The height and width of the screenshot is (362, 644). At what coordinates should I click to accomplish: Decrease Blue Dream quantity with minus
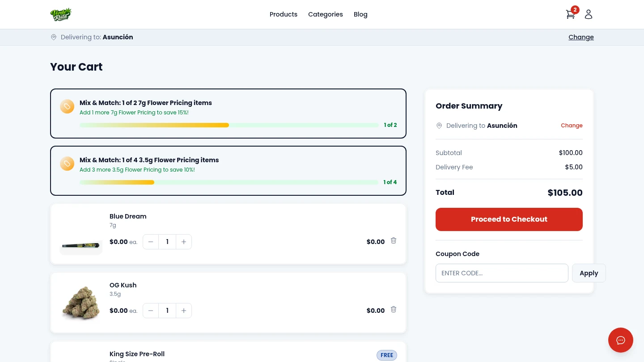pos(151,242)
